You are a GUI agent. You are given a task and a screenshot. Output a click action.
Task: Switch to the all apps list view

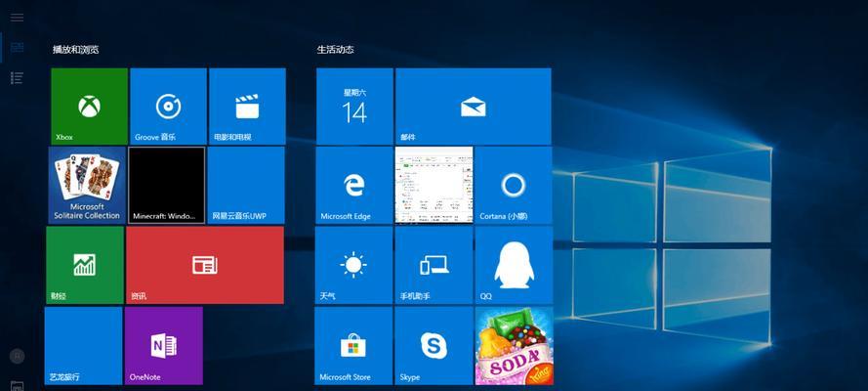(17, 77)
